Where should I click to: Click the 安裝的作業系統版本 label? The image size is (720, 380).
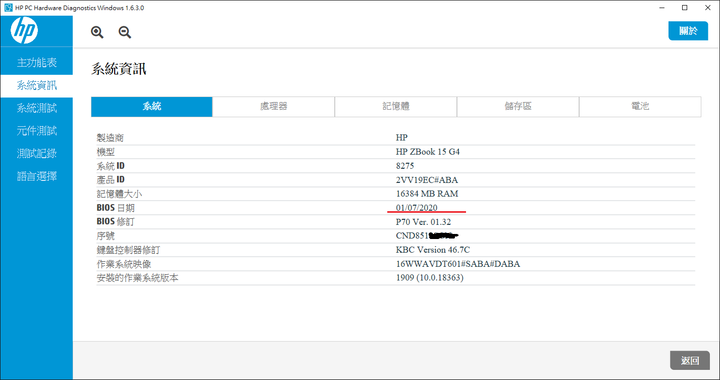pos(137,278)
